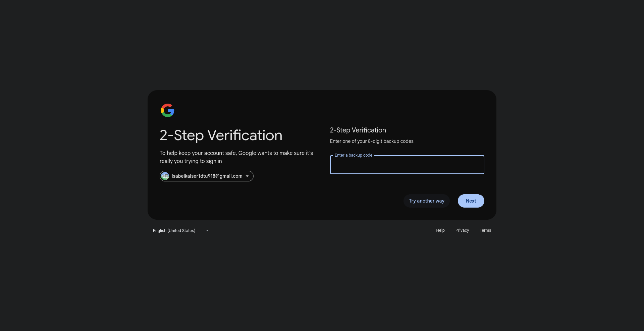Click the large '2-Step Verification' heading
This screenshot has width=644, height=331.
coord(221,135)
